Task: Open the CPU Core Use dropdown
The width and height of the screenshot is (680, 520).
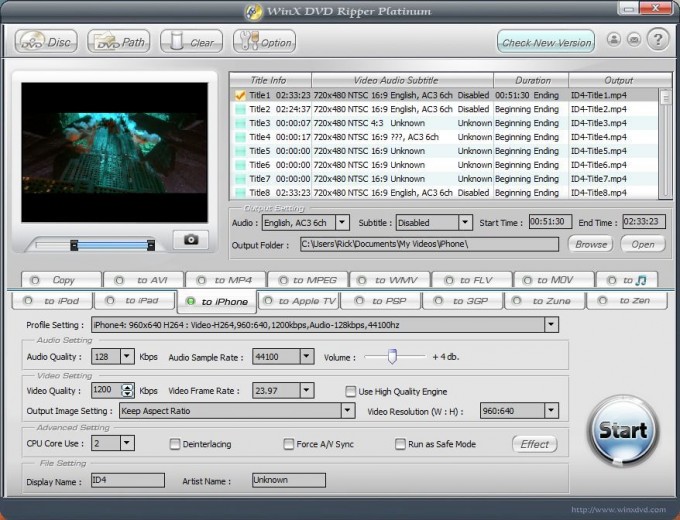Action: pyautogui.click(x=127, y=443)
